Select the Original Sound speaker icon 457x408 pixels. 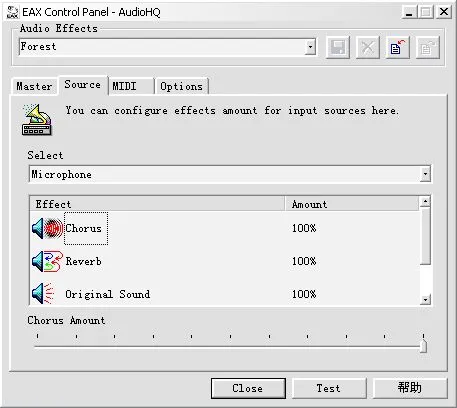tap(43, 294)
